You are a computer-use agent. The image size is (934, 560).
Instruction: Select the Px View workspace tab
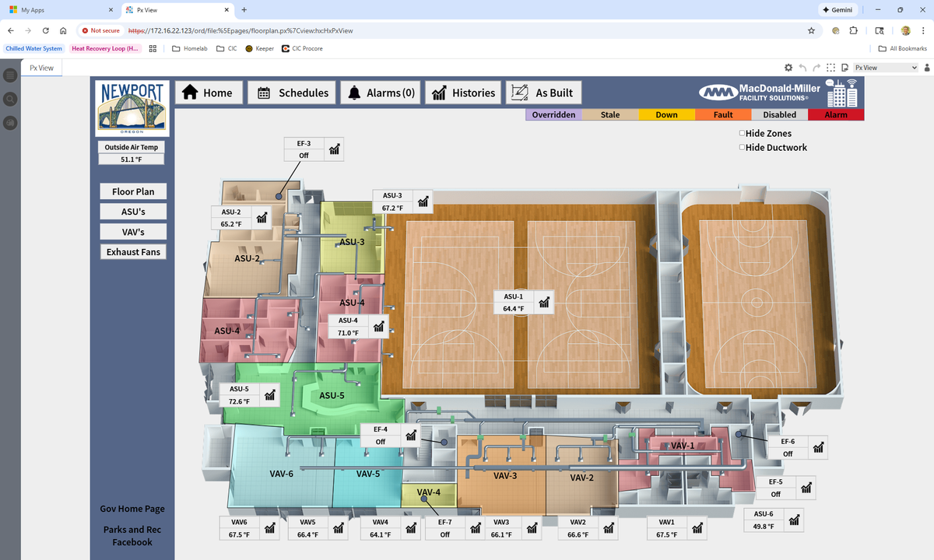[41, 68]
